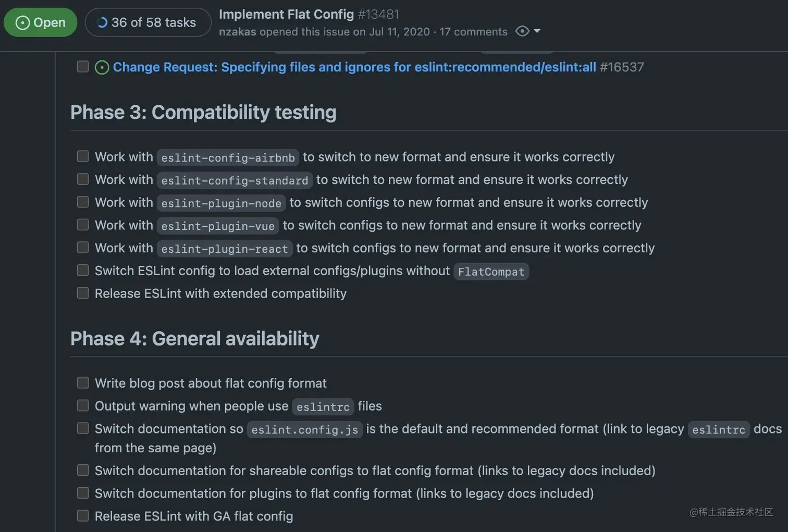Open the Change Request eslint:recommended issue link
The image size is (788, 532).
(354, 67)
